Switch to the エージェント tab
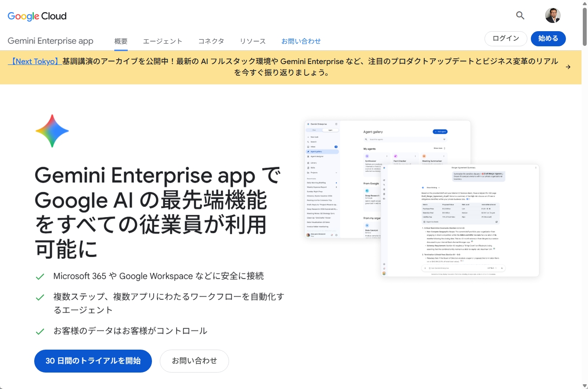This screenshot has width=588, height=389. (163, 41)
